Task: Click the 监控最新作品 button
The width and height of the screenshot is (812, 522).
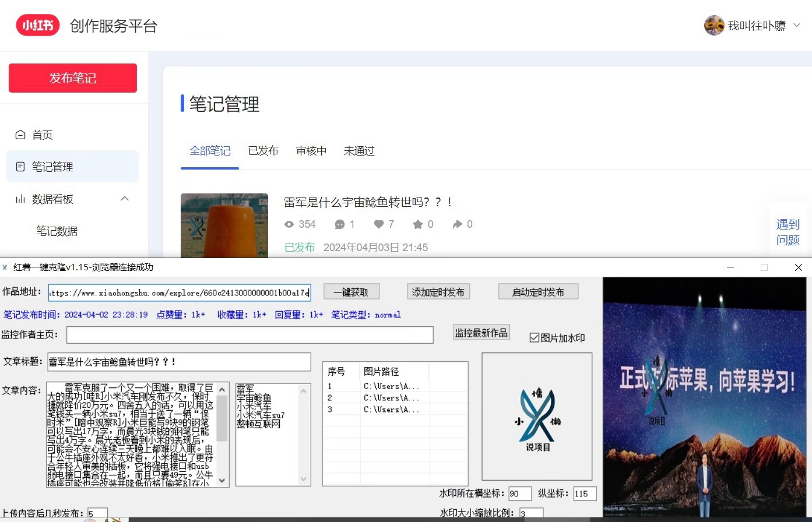Action: 481,333
